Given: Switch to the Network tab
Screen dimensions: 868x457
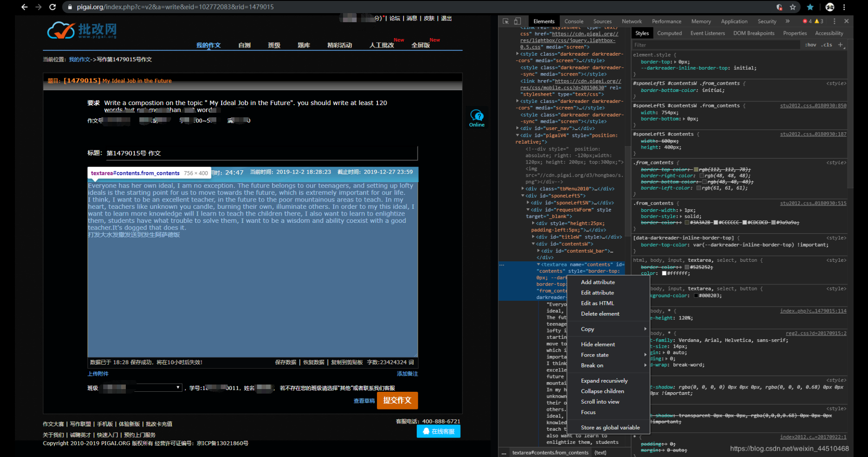Looking at the screenshot, I should [632, 21].
